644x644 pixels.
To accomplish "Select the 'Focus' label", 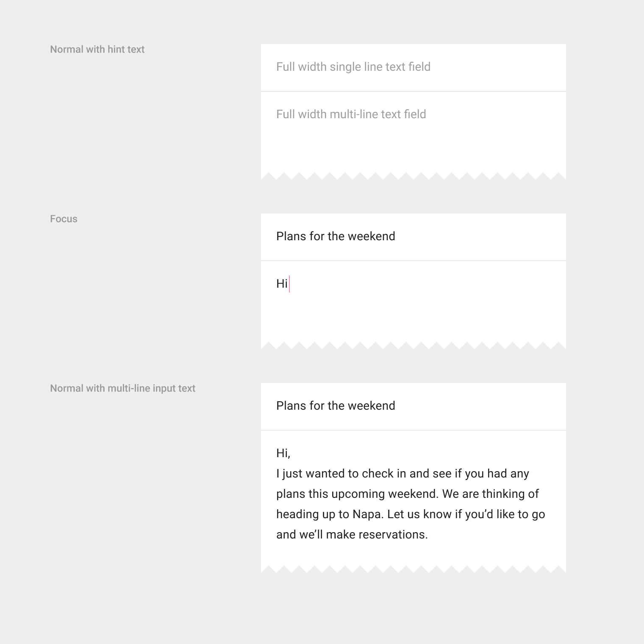I will pyautogui.click(x=64, y=219).
